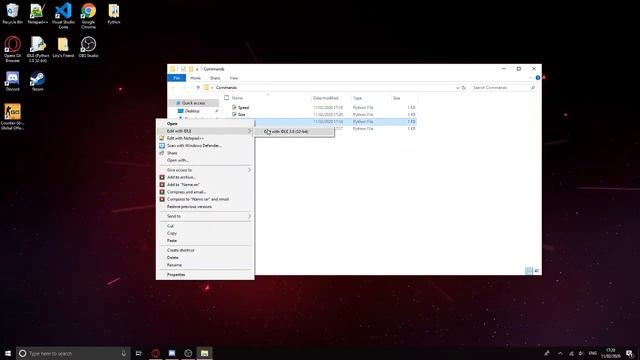Launch Notepad++ from the desktop

tap(38, 13)
